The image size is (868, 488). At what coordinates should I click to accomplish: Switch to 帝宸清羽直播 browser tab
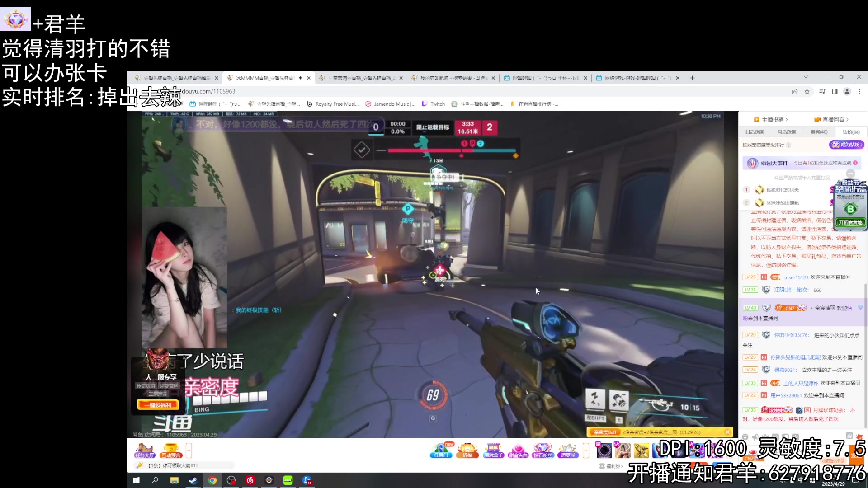tap(360, 78)
